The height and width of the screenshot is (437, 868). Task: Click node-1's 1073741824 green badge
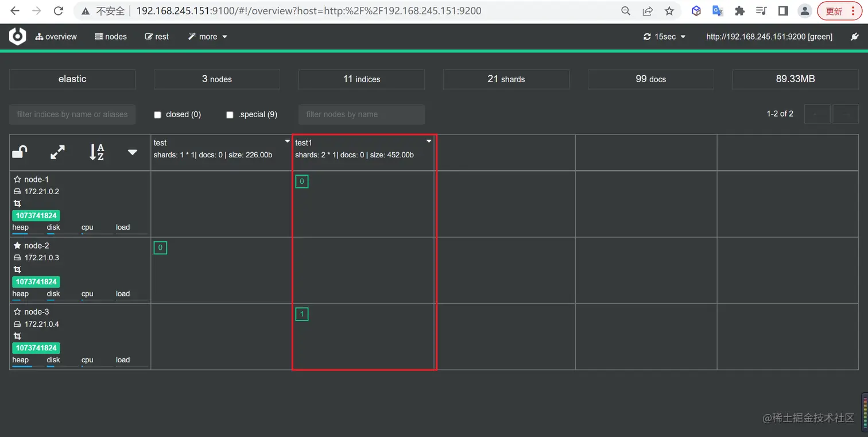click(36, 216)
